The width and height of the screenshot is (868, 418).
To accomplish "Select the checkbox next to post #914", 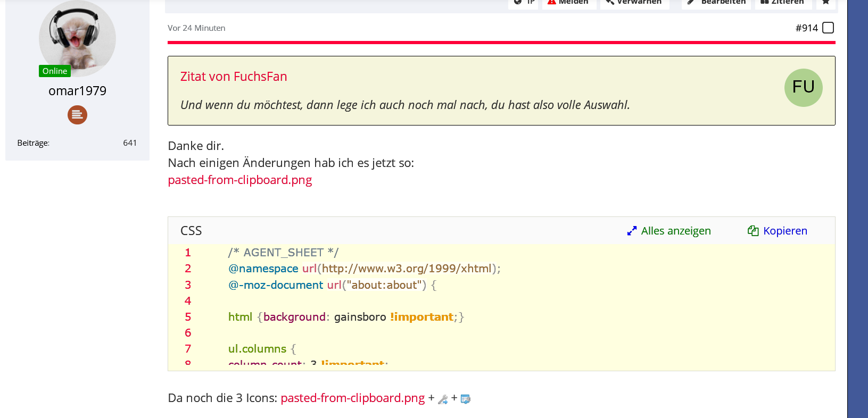I will [828, 28].
